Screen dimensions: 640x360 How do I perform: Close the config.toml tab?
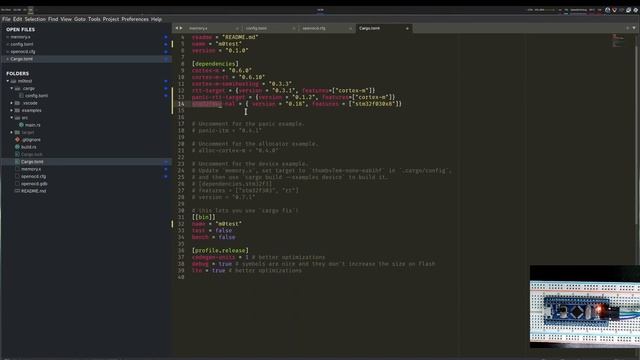[294, 29]
